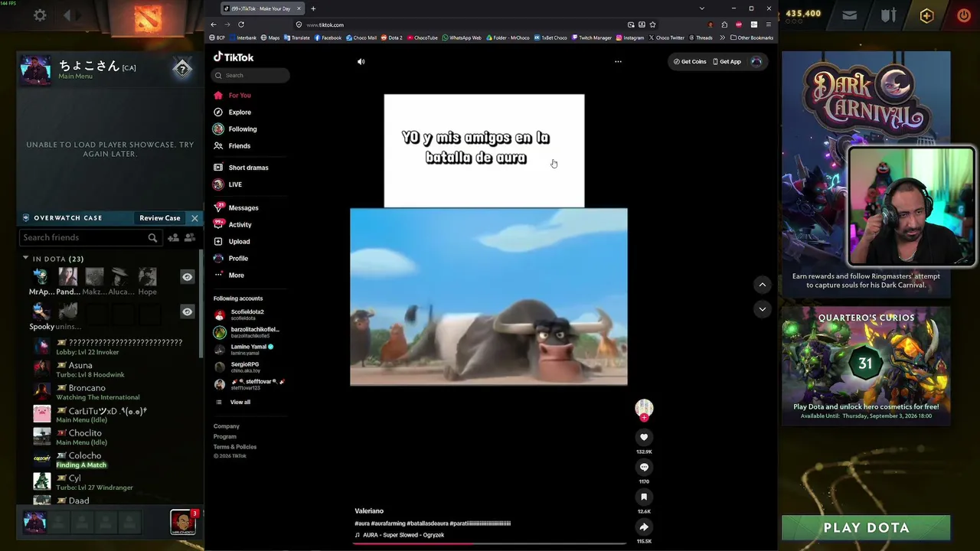This screenshot has width=980, height=551.
Task: Open the browser extensions puzzle icon
Action: [x=724, y=24]
